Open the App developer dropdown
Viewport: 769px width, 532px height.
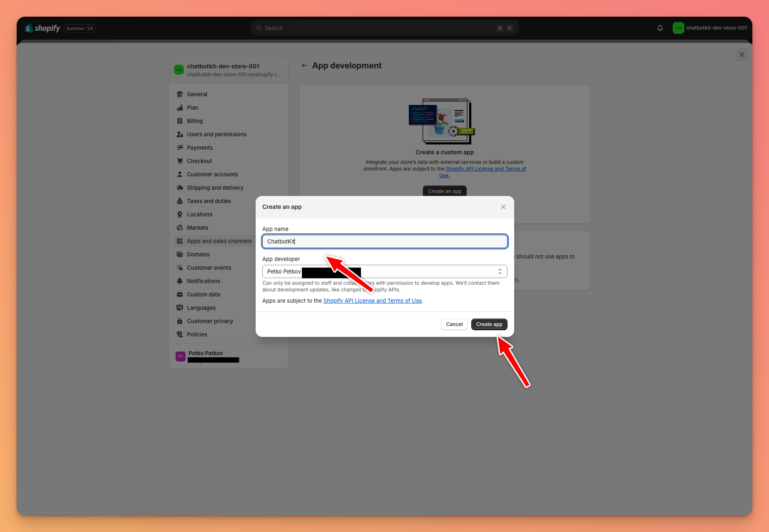coord(384,271)
